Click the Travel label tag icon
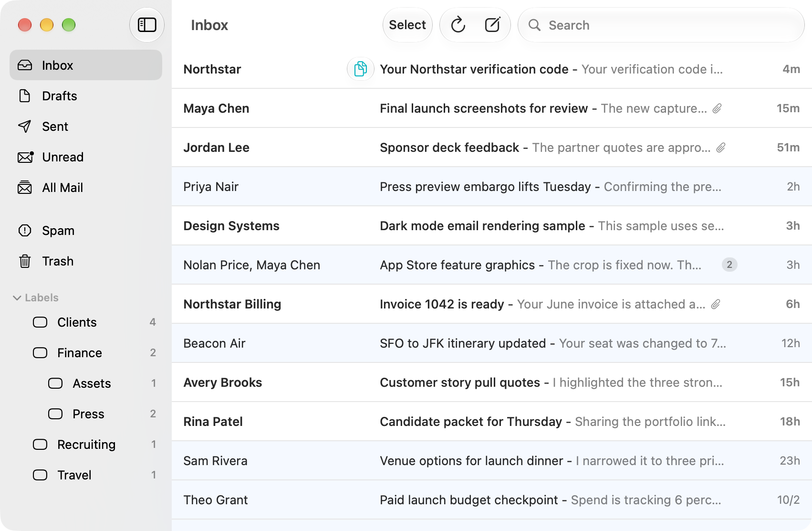The height and width of the screenshot is (531, 812). 40,475
